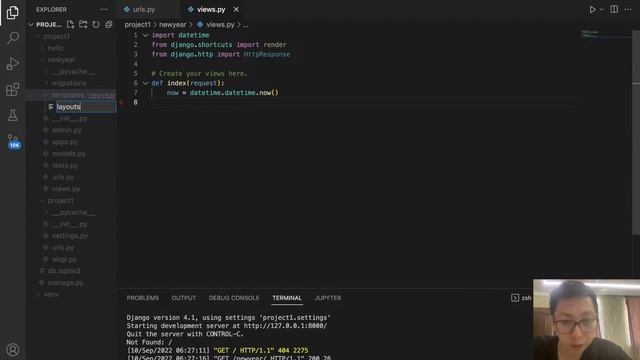Click project1 breadcrumb segment
Viewport: 640px width, 360px height.
(138, 24)
